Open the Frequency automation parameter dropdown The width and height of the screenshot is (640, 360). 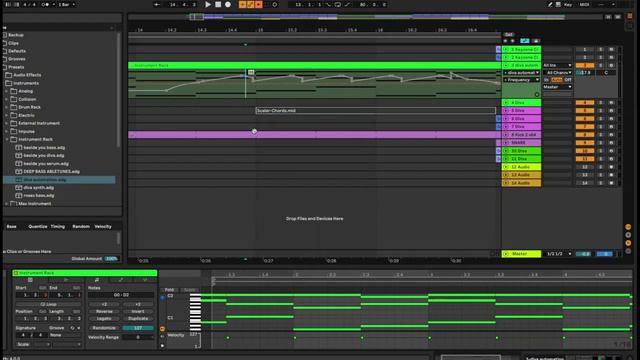(x=521, y=80)
